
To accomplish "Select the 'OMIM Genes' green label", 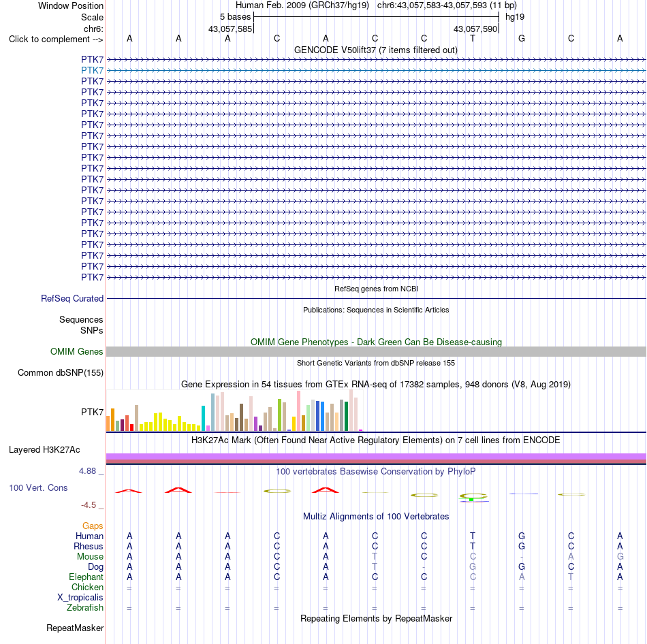I will click(x=77, y=351).
